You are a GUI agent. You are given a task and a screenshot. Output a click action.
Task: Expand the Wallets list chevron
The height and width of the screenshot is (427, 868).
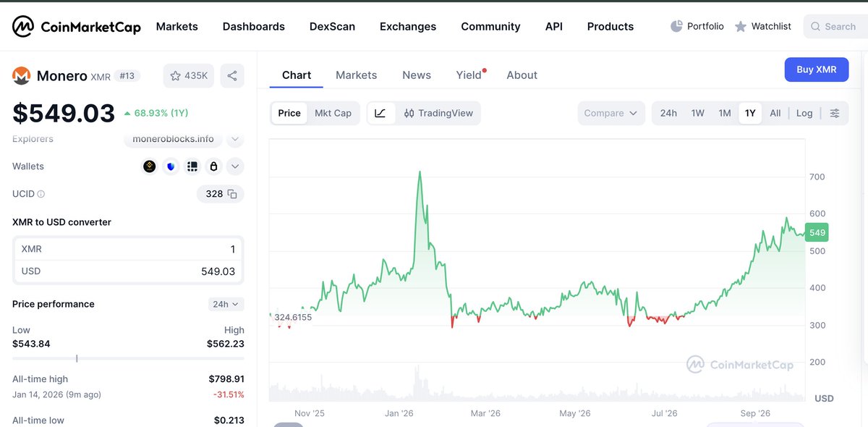tap(235, 166)
